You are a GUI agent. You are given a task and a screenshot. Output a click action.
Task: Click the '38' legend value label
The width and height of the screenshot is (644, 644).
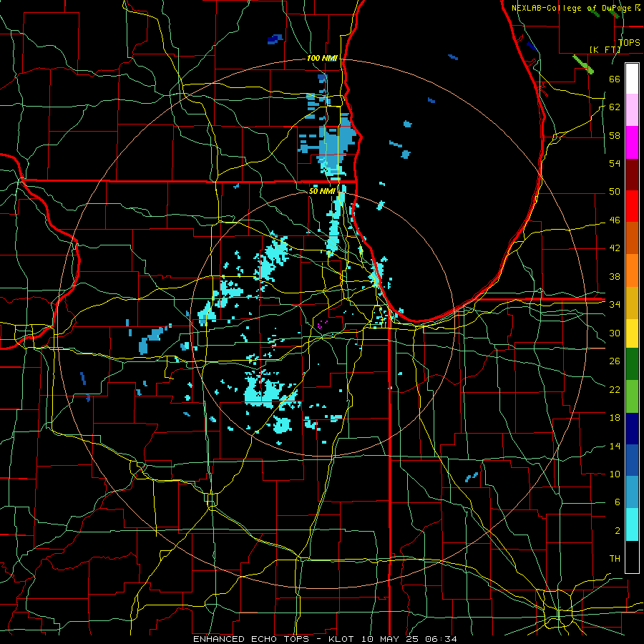pos(615,276)
